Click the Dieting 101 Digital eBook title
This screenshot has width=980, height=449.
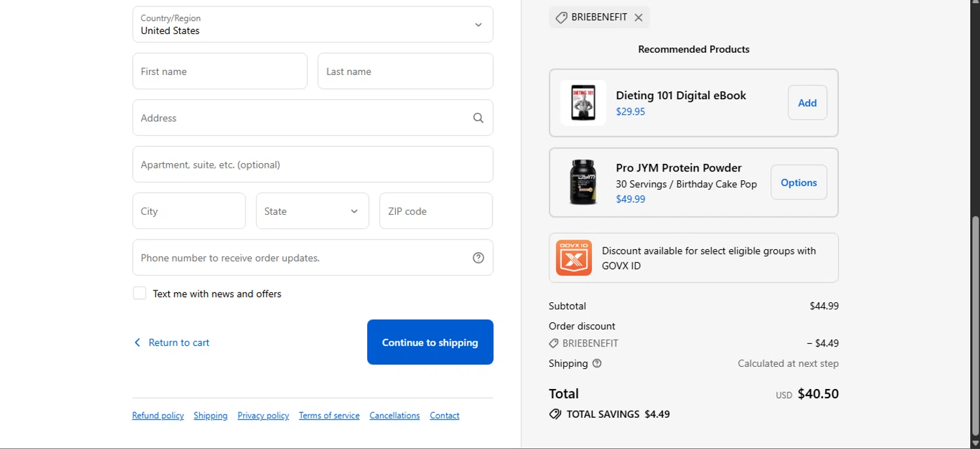point(681,95)
